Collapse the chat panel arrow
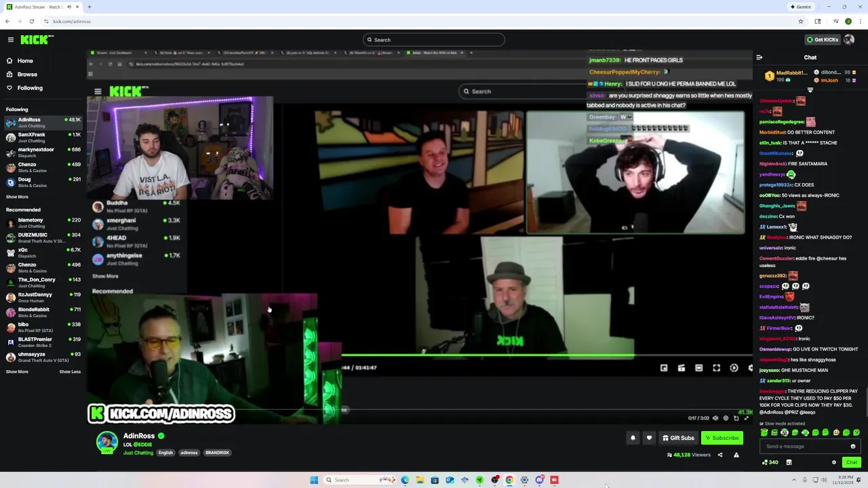This screenshot has width=868, height=488. pos(759,58)
